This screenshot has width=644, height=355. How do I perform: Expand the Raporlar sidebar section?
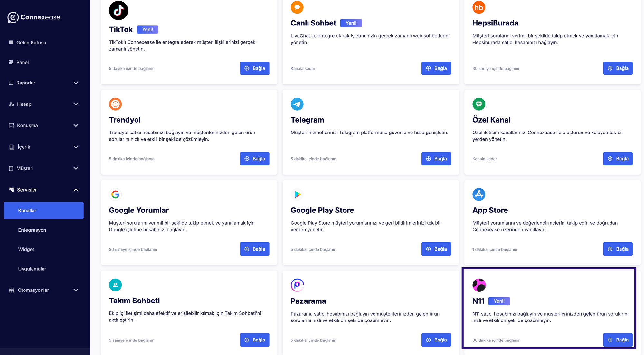[76, 83]
